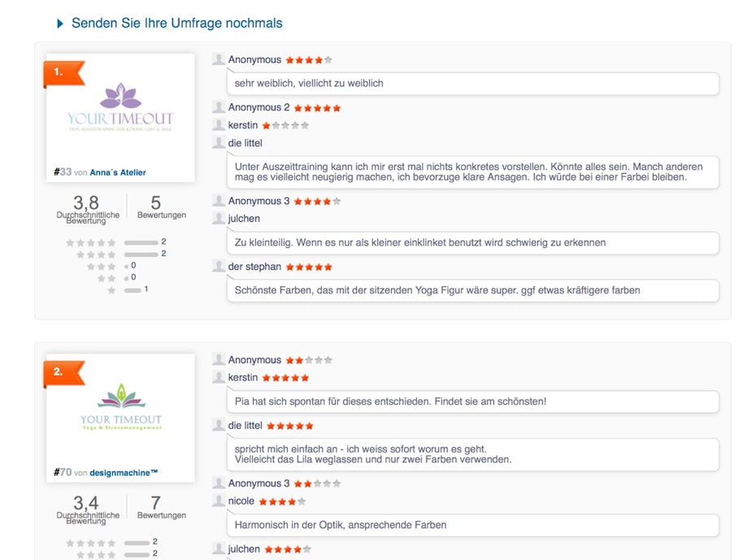Viewport: 756px width, 560px height.
Task: Select comment 'sehr weiblich, viellicht zu weiblich'
Action: pos(473,84)
